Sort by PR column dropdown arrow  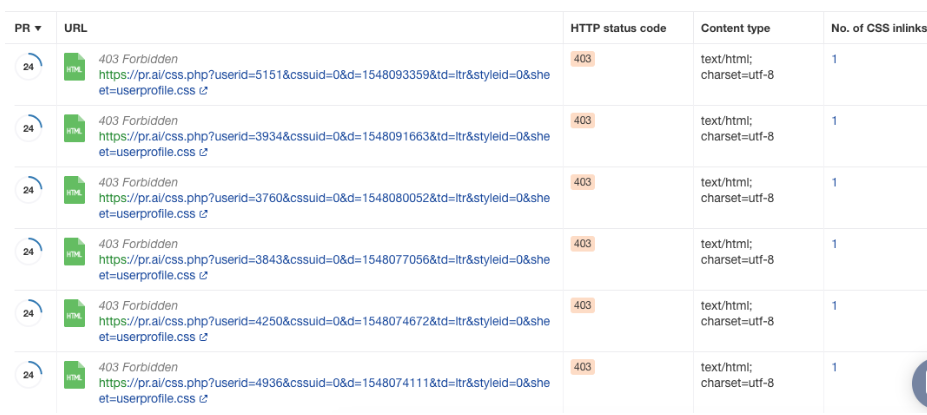38,28
